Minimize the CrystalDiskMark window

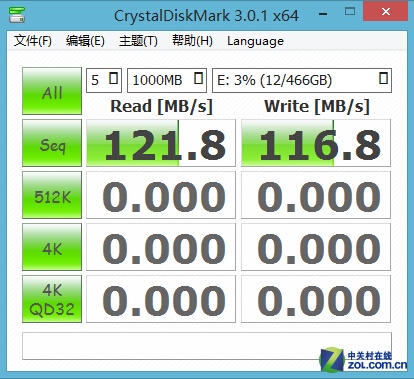[x=323, y=14]
